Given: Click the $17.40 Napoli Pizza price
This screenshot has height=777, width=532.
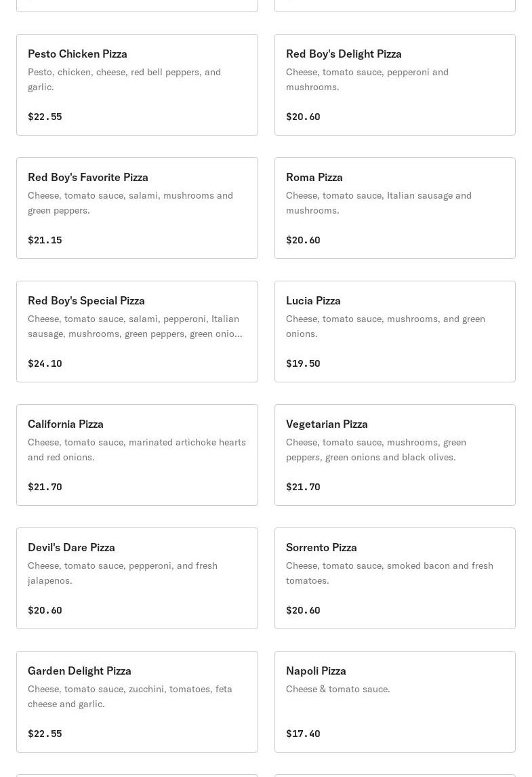Looking at the screenshot, I should [x=303, y=734].
